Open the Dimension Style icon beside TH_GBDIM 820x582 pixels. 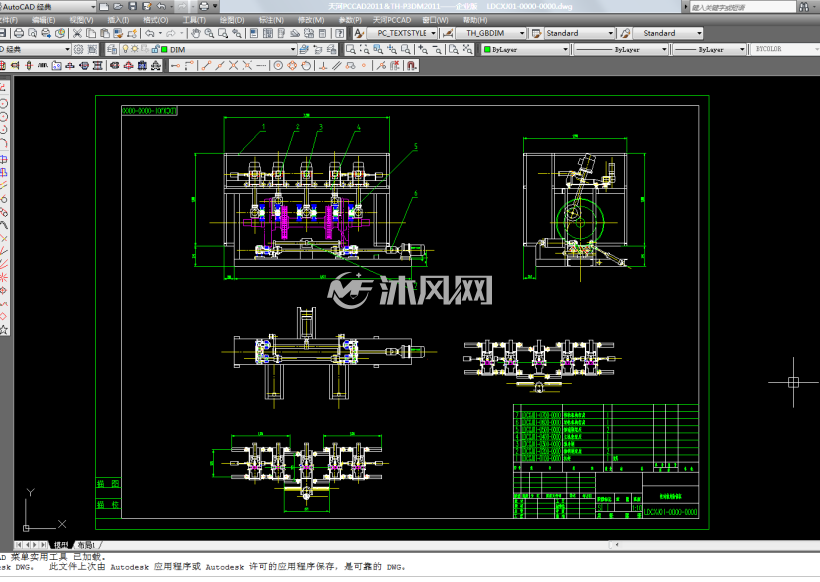448,33
